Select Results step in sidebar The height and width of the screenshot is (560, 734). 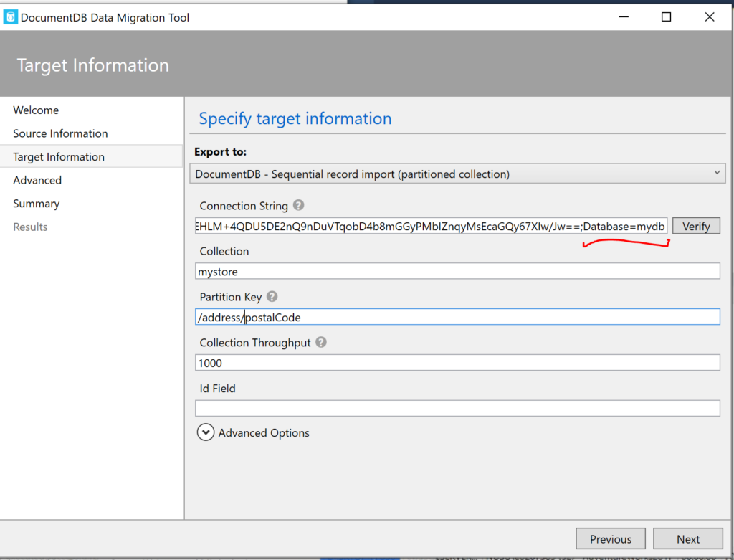pos(30,227)
